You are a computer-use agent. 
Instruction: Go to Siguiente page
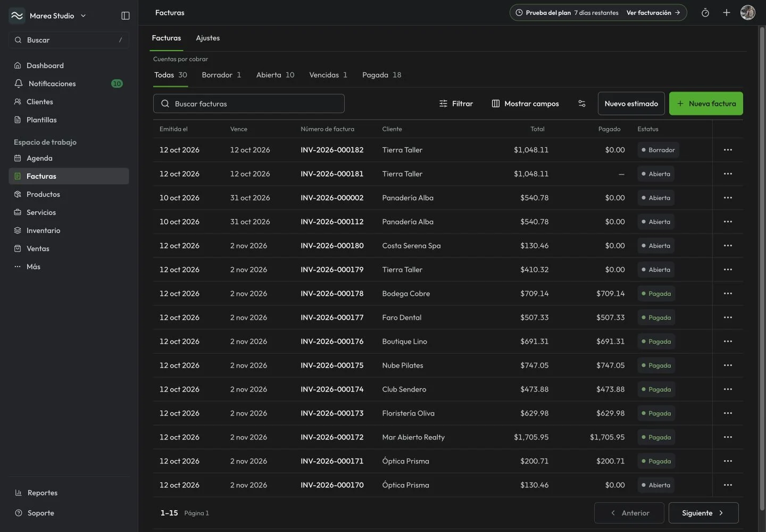point(703,513)
